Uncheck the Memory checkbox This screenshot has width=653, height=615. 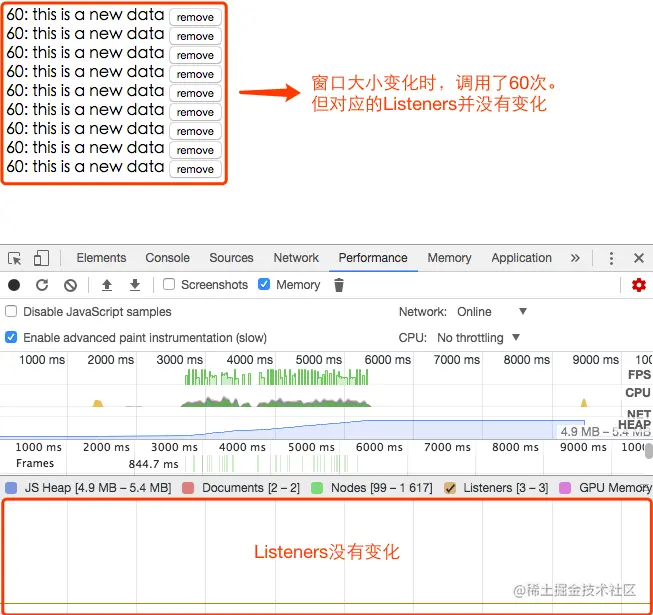click(264, 284)
